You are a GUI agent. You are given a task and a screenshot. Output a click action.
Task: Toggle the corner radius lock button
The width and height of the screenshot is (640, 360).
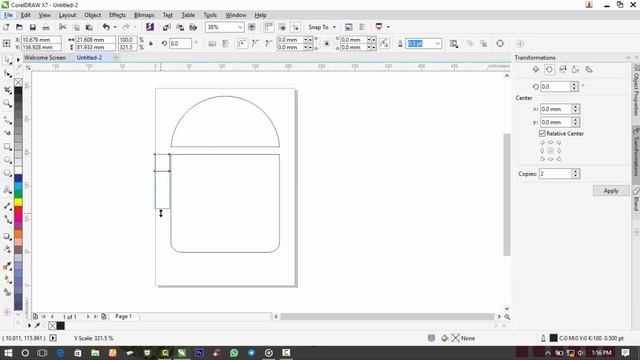tap(327, 44)
